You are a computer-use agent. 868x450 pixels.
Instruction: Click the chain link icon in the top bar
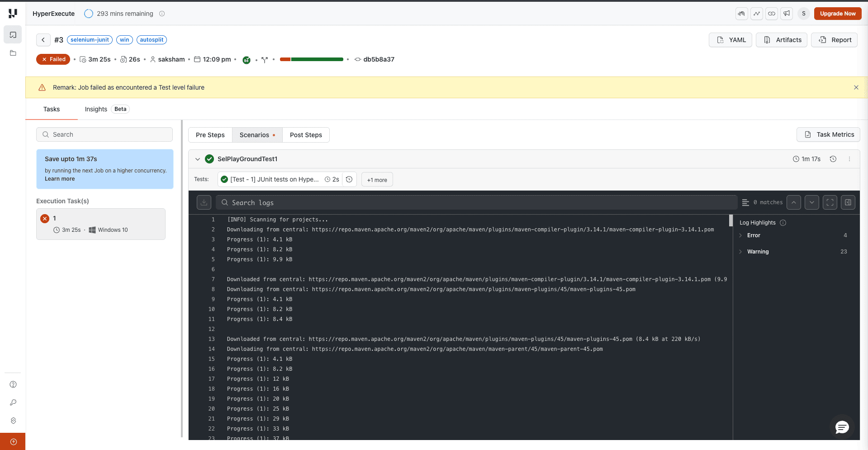772,14
